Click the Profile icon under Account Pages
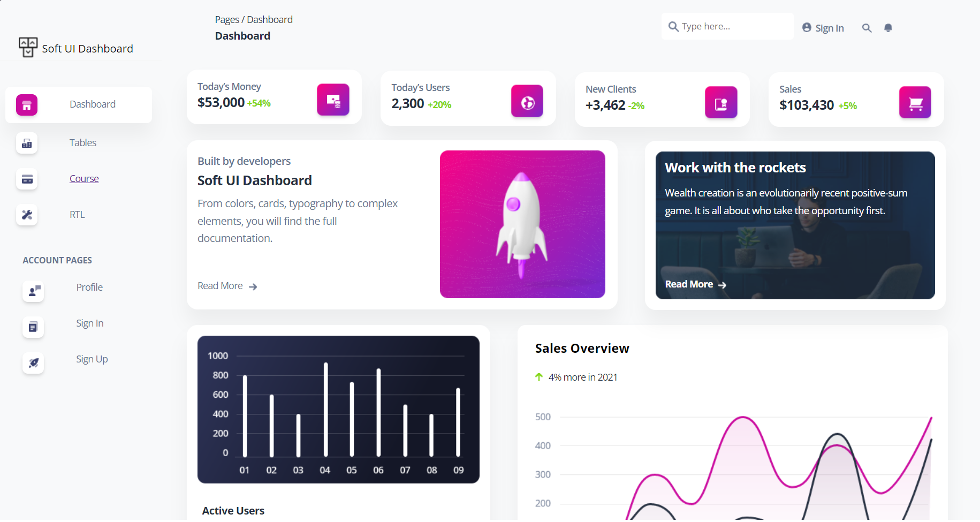Screen dimensions: 980x522 33,292
